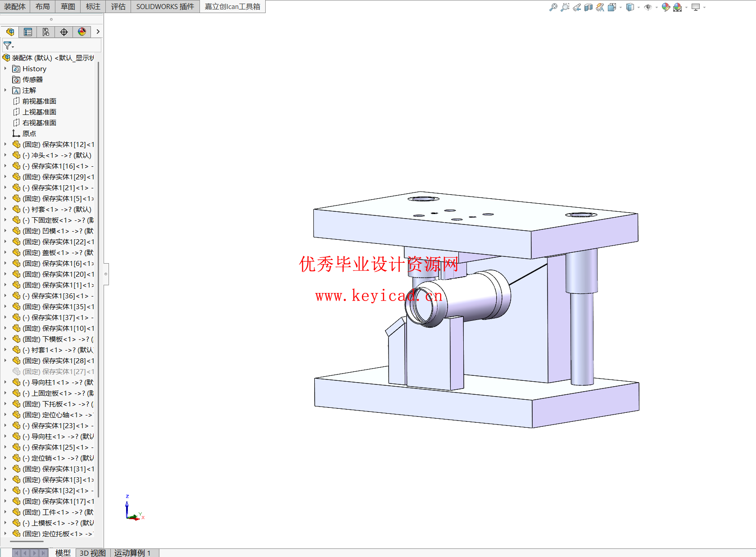Select 上模板<1> component
The width and height of the screenshot is (756, 557).
point(54,523)
